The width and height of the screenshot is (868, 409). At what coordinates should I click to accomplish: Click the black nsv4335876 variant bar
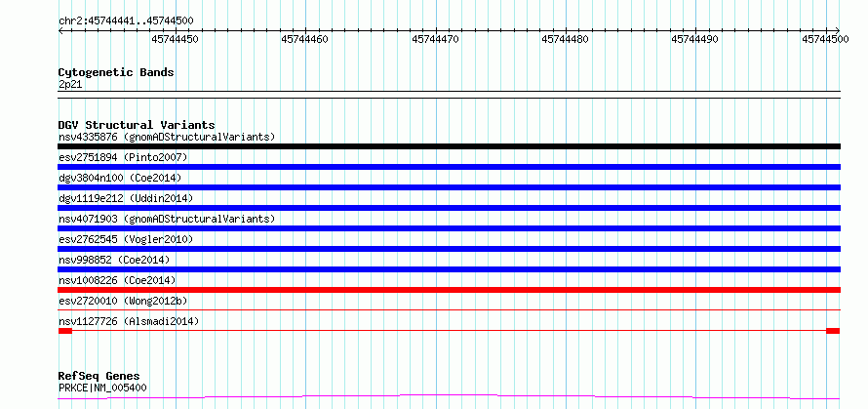pos(449,146)
